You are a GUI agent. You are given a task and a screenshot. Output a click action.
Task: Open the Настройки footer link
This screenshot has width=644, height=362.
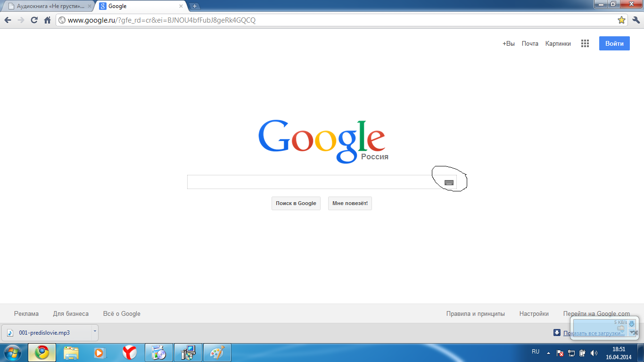(534, 313)
